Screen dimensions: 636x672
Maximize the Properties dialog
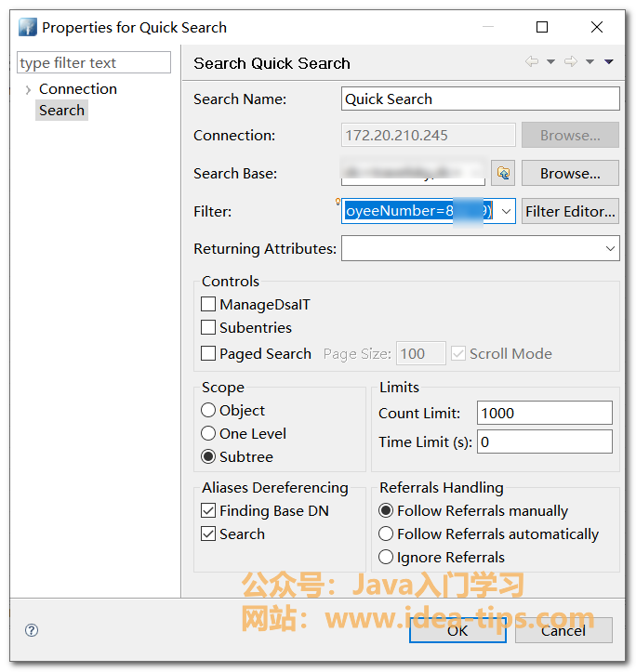point(542,27)
